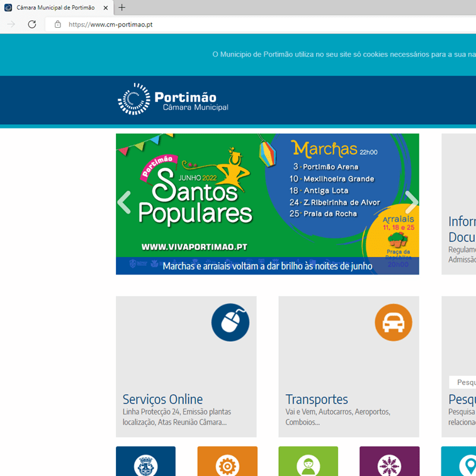The width and height of the screenshot is (476, 476).
Task: Click the orange Transportes car icon
Action: click(x=393, y=322)
